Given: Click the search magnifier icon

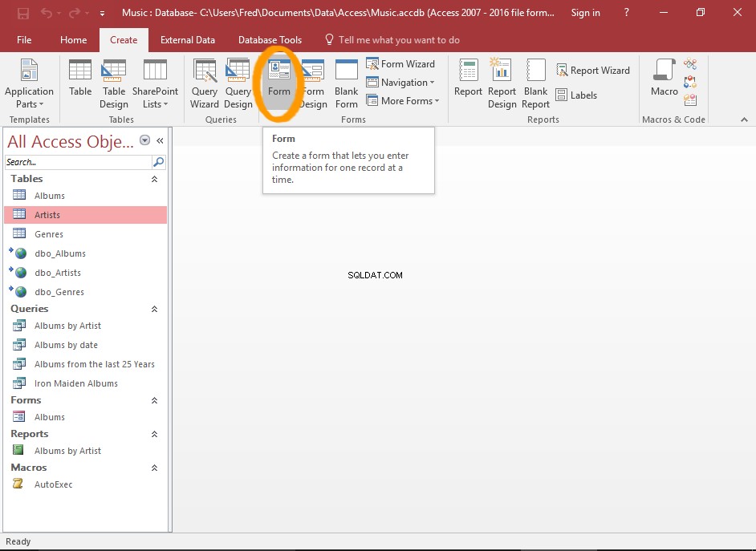Looking at the screenshot, I should [159, 162].
